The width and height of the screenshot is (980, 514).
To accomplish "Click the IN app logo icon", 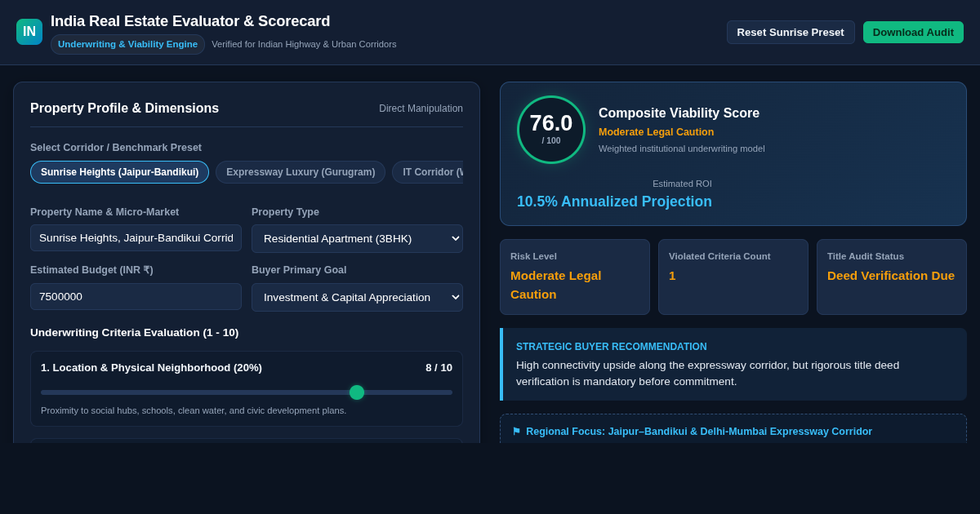I will pyautogui.click(x=29, y=32).
